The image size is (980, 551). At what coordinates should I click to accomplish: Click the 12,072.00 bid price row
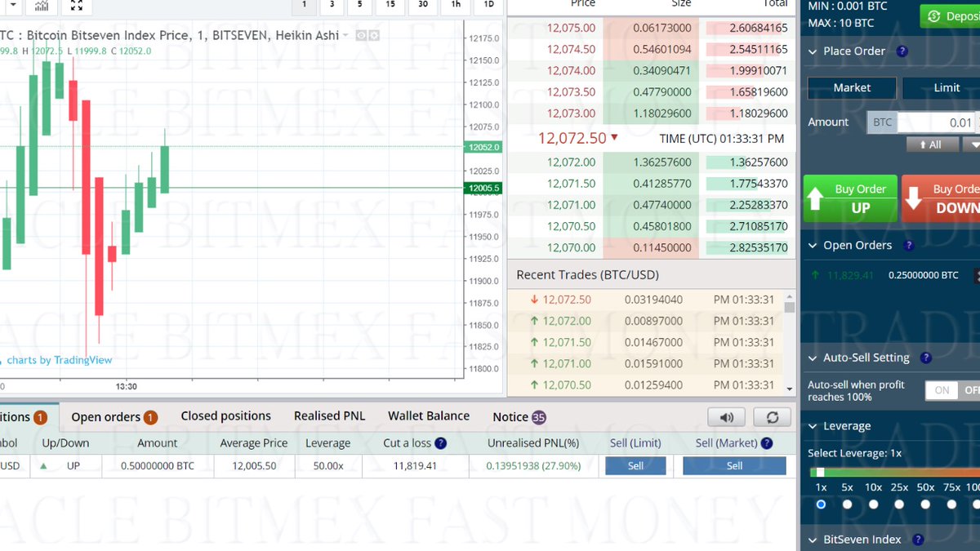click(x=651, y=162)
